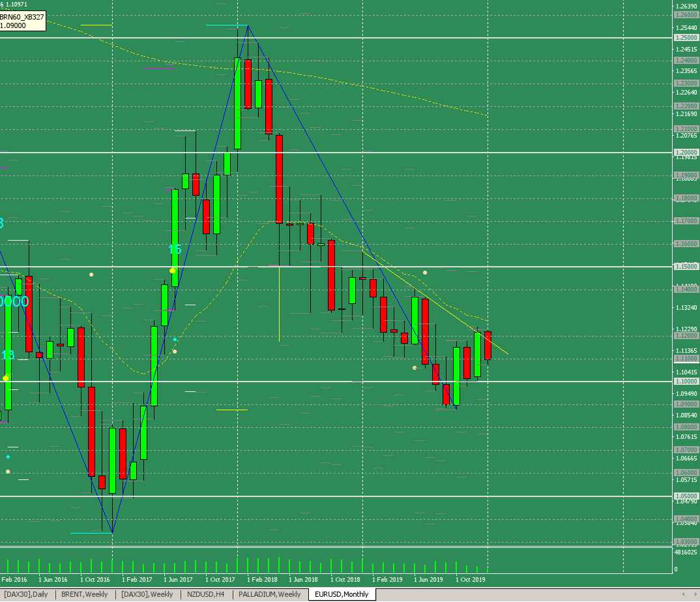
Task: Click the 1.10000 price level label
Action: point(686,382)
